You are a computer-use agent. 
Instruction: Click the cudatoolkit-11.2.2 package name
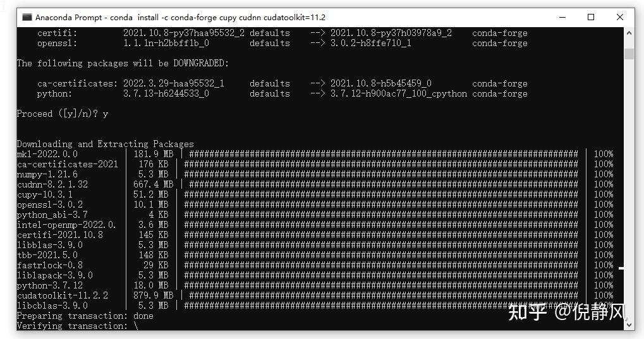coord(63,295)
